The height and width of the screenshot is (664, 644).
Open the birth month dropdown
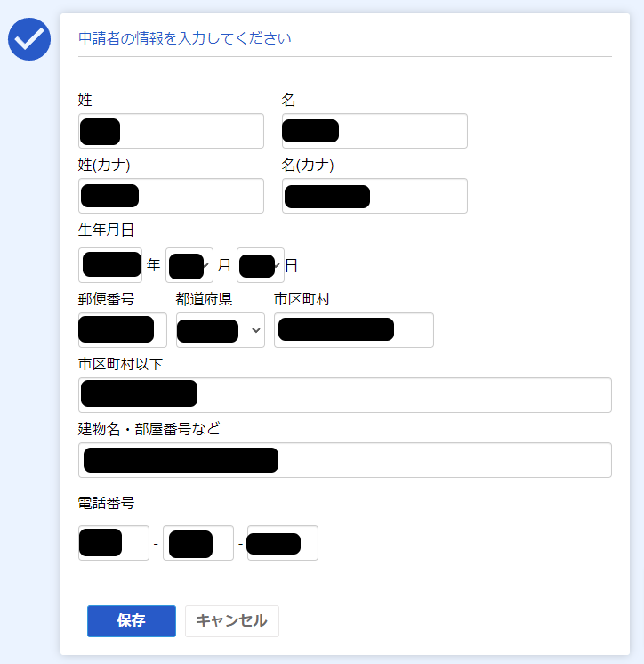[x=189, y=265]
